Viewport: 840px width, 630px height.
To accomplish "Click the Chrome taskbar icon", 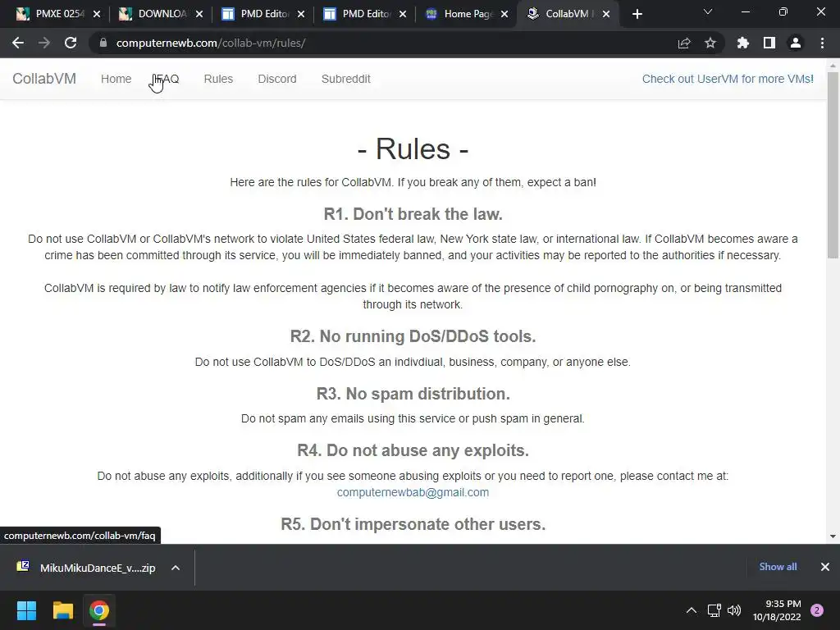I will point(99,610).
